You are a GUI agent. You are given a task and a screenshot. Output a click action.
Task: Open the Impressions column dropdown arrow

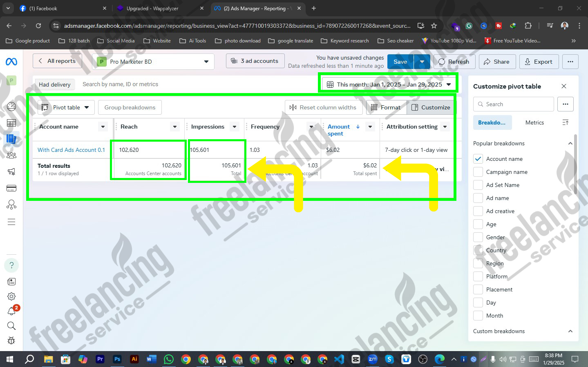[x=235, y=127]
